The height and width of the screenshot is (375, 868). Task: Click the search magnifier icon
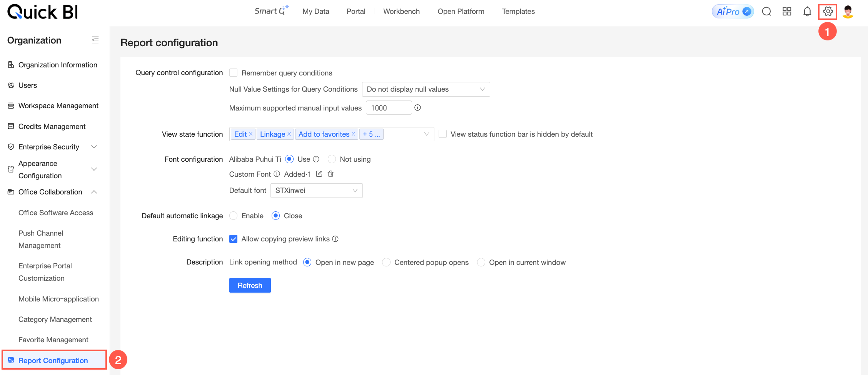[766, 12]
